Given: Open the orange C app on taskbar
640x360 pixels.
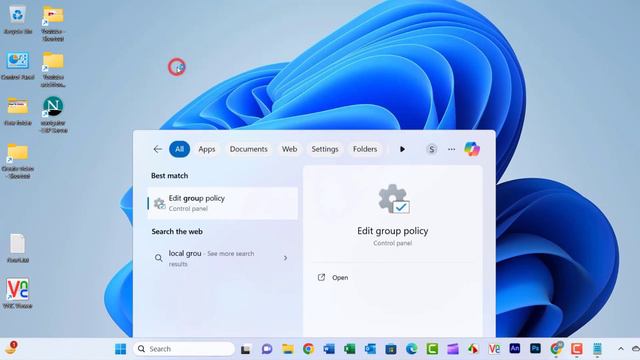Looking at the screenshot, I should tap(576, 349).
